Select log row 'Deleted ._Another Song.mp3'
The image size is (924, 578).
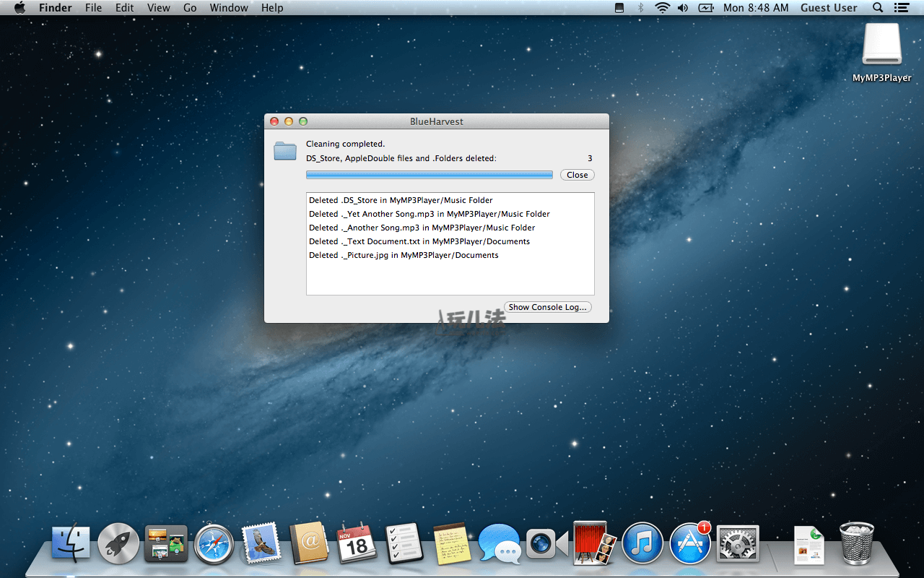(x=450, y=228)
